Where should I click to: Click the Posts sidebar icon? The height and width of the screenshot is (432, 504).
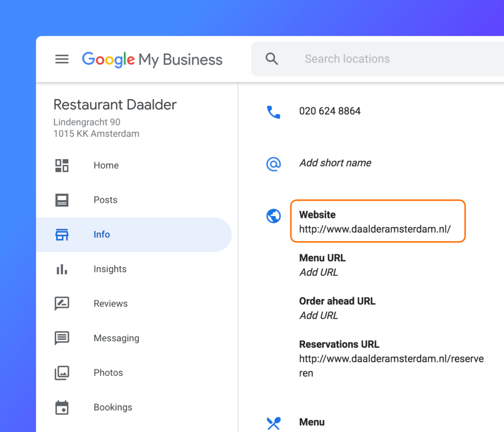(x=62, y=200)
